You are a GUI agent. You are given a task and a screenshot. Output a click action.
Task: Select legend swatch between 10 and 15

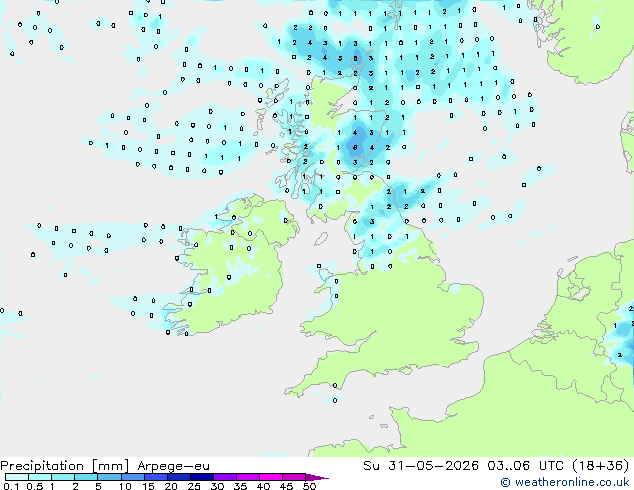pyautogui.click(x=133, y=477)
